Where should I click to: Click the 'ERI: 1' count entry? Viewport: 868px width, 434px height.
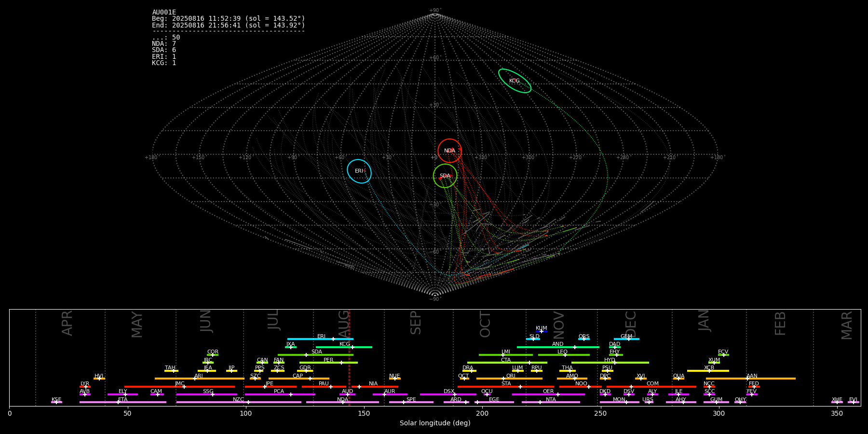click(x=164, y=56)
